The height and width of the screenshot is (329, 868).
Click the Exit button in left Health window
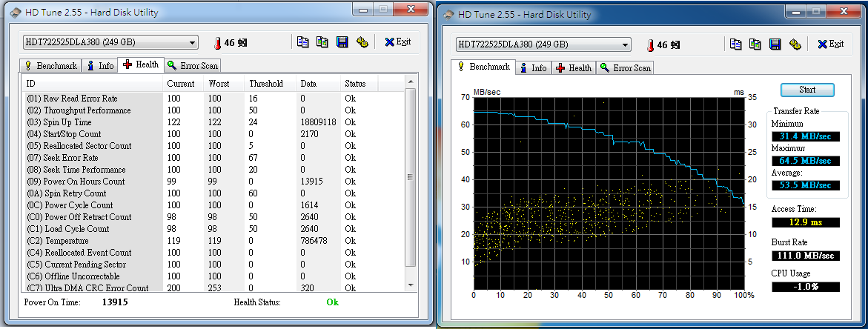click(397, 42)
